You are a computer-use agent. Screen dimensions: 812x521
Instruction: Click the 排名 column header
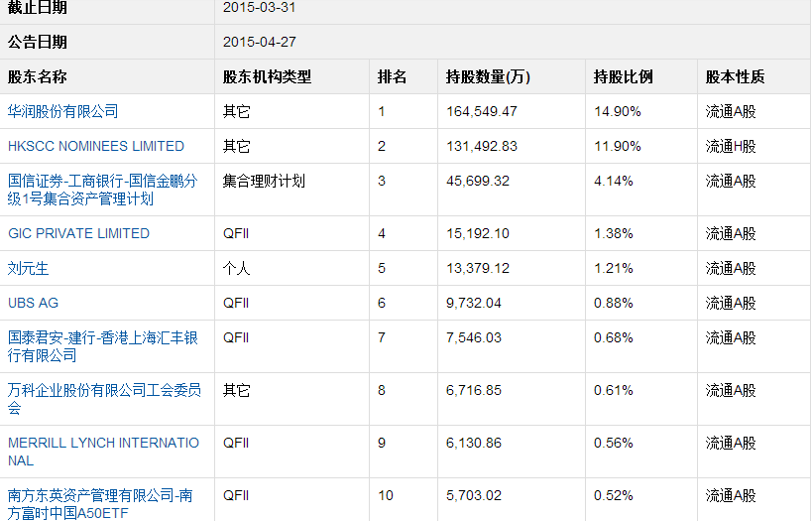coord(393,76)
